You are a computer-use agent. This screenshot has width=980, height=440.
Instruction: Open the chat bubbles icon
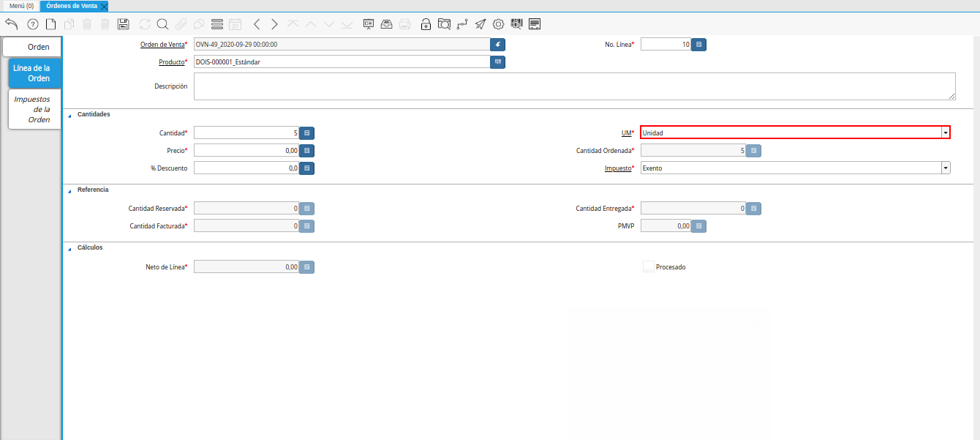click(x=199, y=24)
